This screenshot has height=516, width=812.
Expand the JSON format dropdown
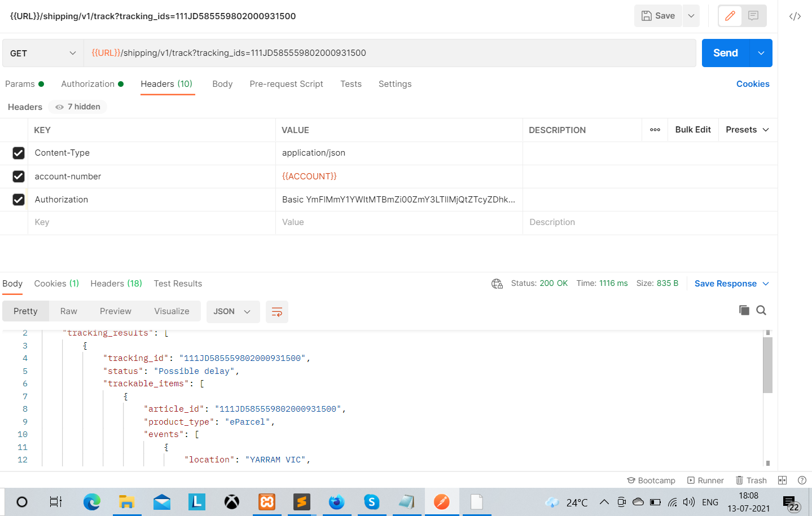pyautogui.click(x=232, y=312)
